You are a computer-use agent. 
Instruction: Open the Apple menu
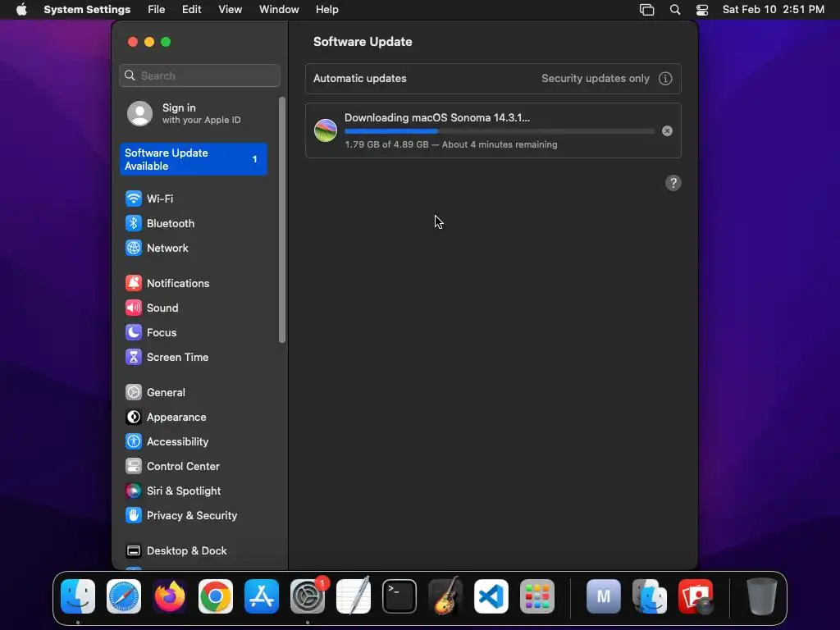point(21,10)
